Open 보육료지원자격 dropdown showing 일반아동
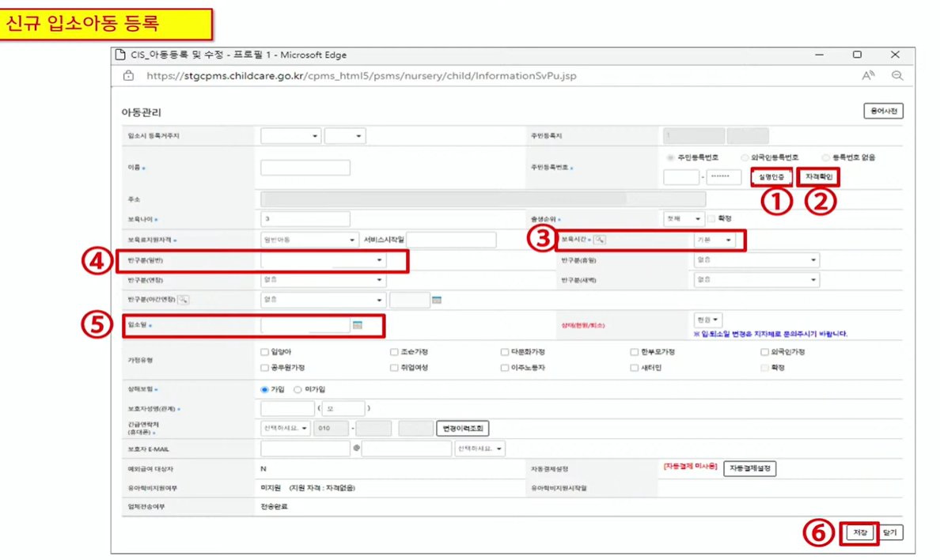Image resolution: width=940 pixels, height=560 pixels. [309, 240]
